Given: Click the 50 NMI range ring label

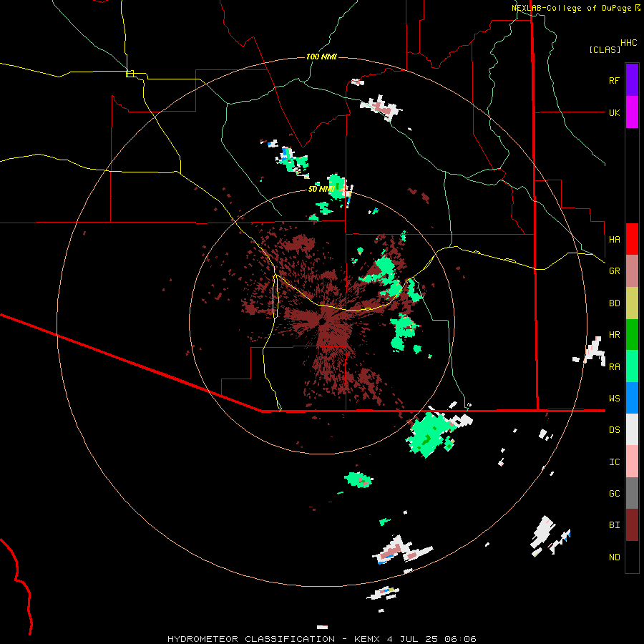Looking at the screenshot, I should (321, 189).
